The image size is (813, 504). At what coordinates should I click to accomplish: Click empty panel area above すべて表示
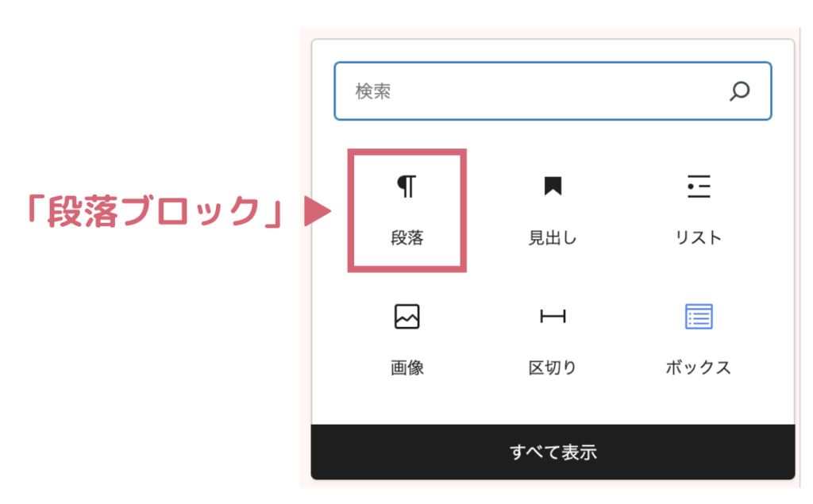pos(553,405)
